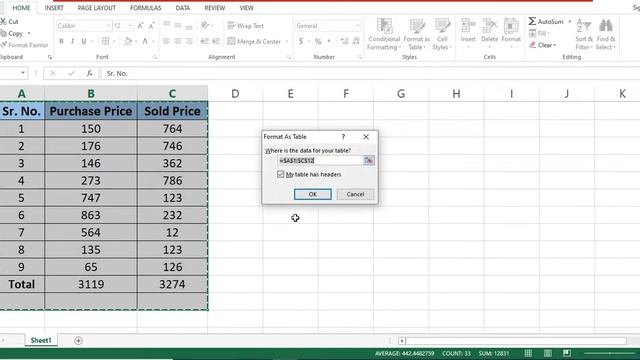This screenshot has width=640, height=360.
Task: Click the zoom slider in status bar
Action: click(610, 353)
